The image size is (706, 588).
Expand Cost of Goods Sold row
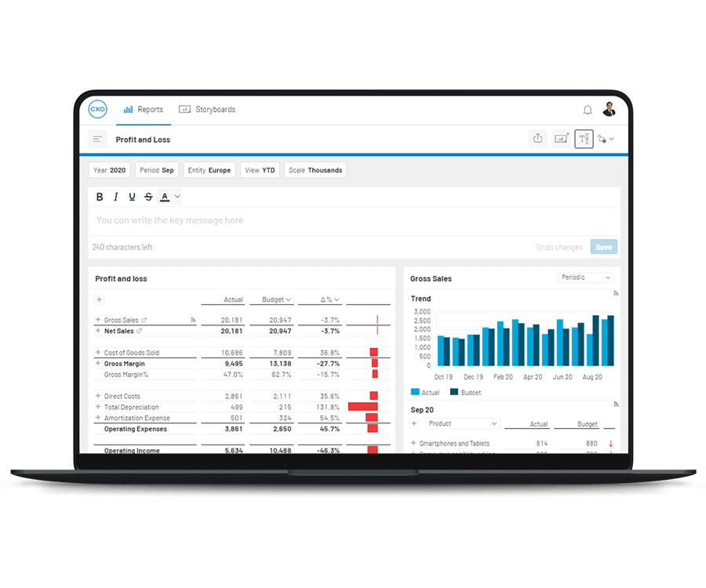pos(98,353)
